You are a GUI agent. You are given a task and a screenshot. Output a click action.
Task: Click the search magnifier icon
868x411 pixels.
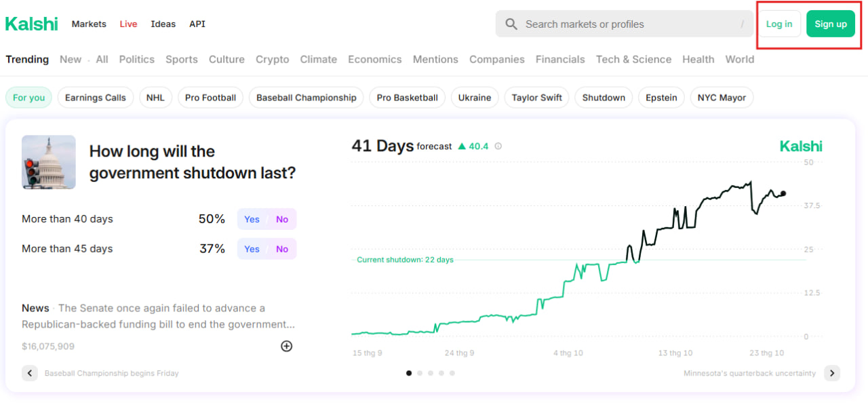[511, 24]
